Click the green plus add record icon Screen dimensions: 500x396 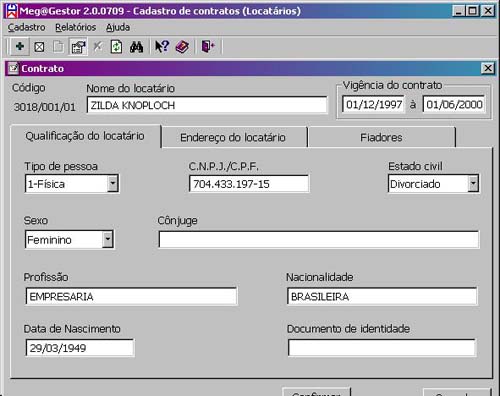20,46
